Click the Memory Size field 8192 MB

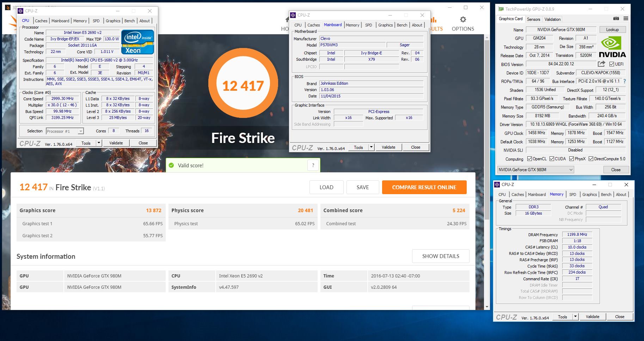pos(542,116)
